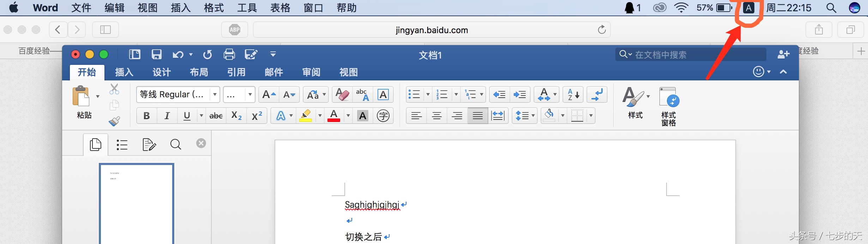868x244 pixels.
Task: Click the Paste clipboard icon
Action: 81,96
